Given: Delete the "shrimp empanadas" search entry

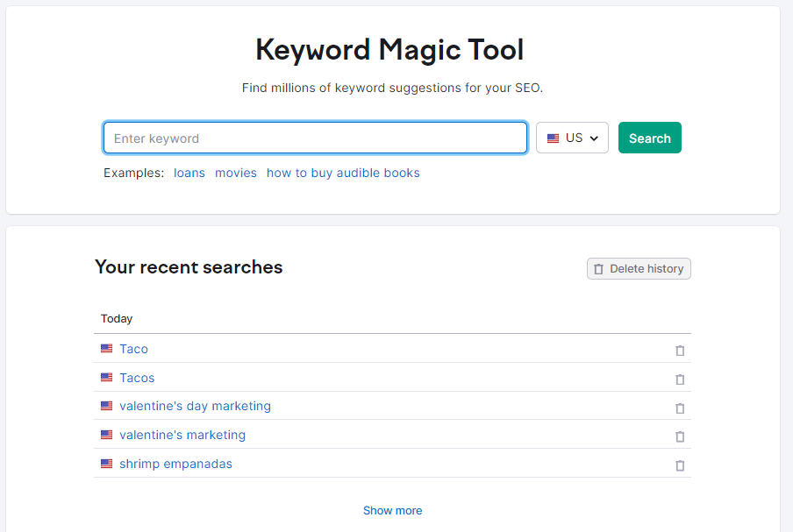Looking at the screenshot, I should coord(680,465).
